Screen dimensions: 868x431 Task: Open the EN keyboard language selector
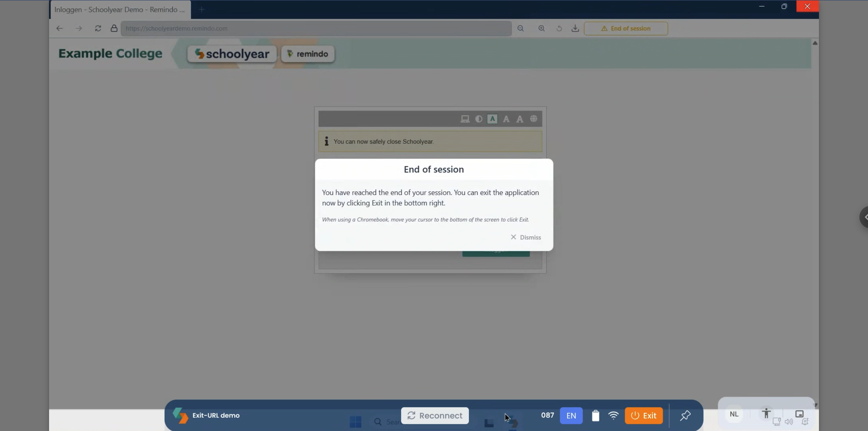[571, 415]
